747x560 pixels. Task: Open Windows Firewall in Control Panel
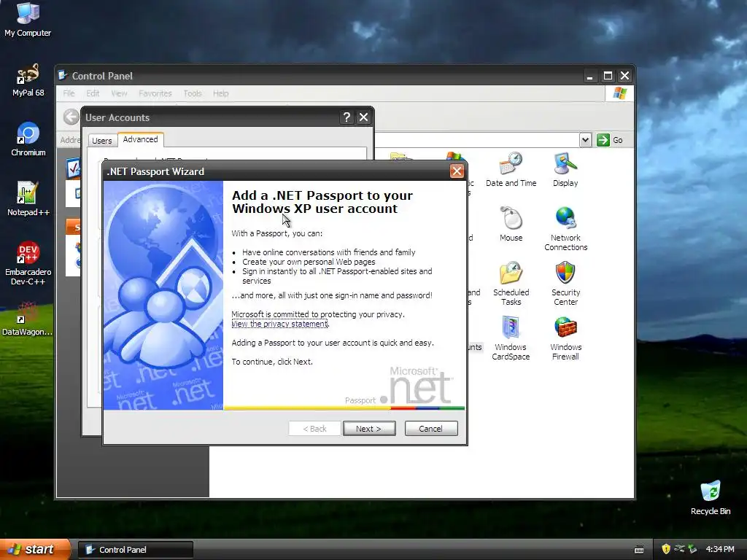click(x=565, y=338)
